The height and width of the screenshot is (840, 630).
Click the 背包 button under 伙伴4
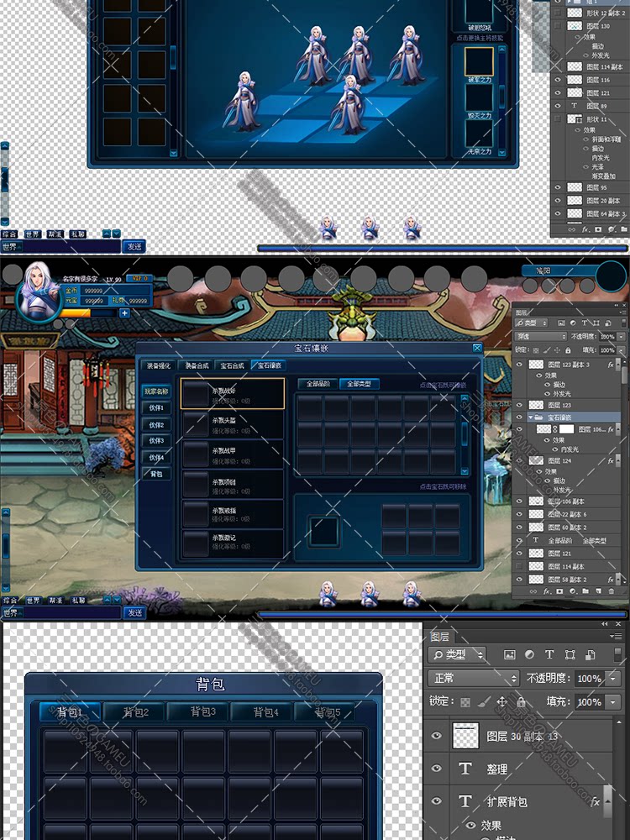pos(156,474)
